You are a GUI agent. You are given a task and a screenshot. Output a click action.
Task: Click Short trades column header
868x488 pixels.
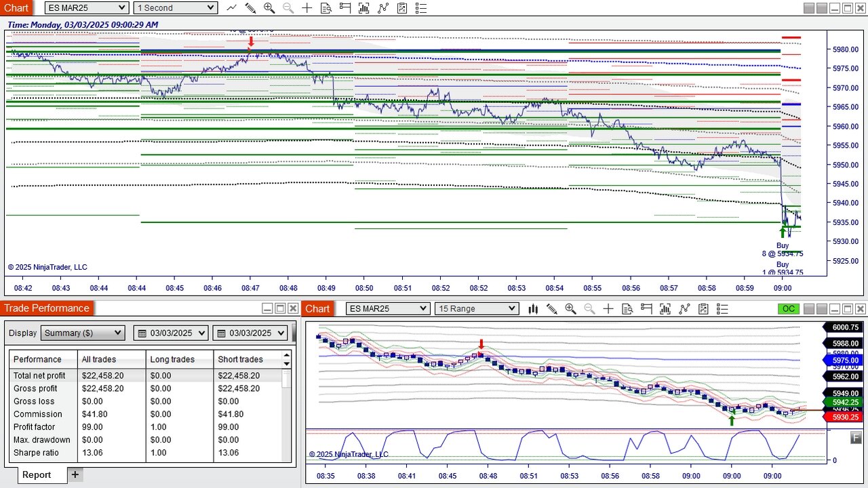[248, 359]
